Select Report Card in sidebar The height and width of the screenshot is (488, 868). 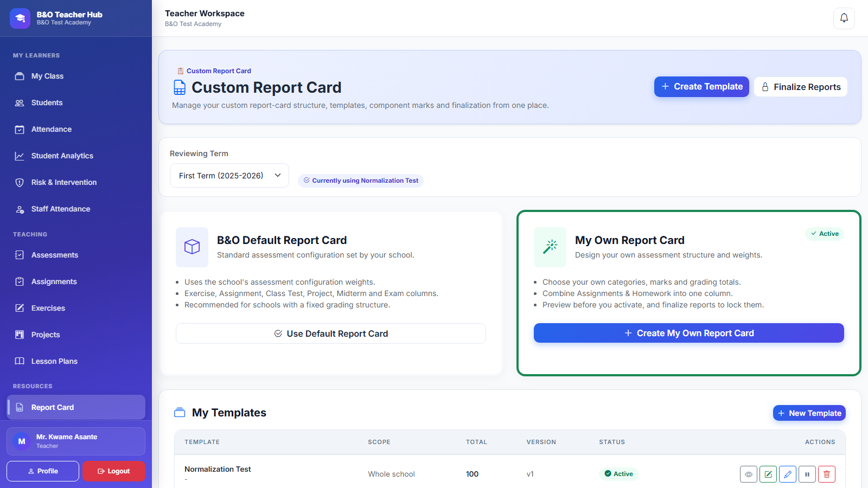[76, 407]
